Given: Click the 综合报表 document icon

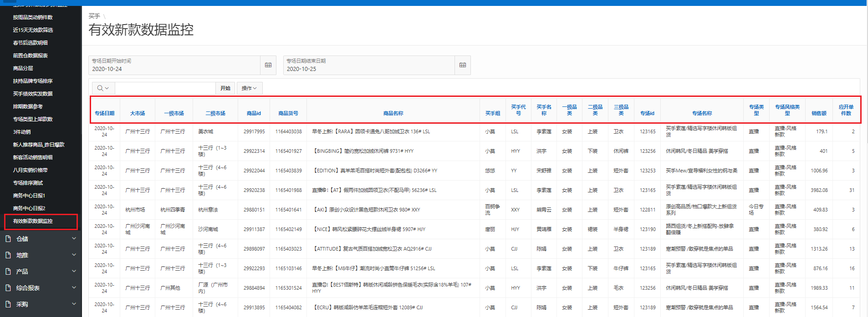Looking at the screenshot, I should click(8, 288).
